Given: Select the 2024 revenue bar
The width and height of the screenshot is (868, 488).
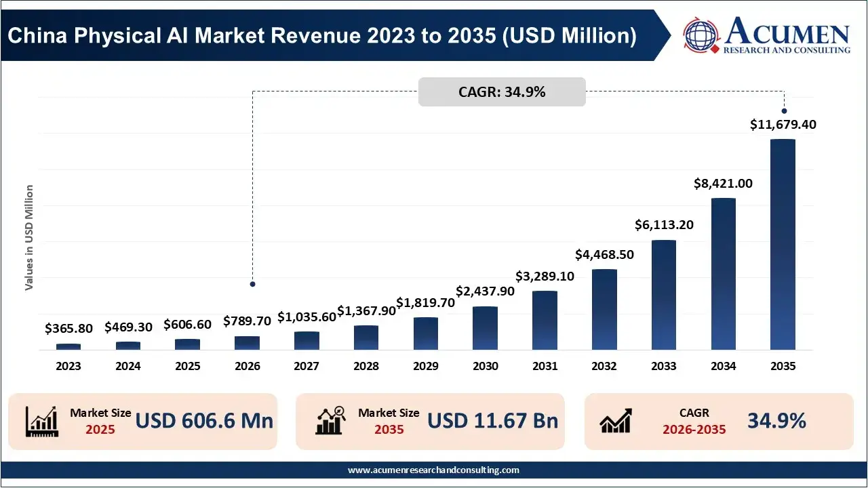Looking at the screenshot, I should click(128, 346).
